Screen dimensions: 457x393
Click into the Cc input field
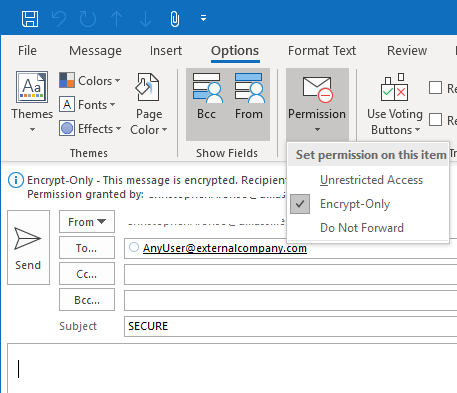pos(290,274)
